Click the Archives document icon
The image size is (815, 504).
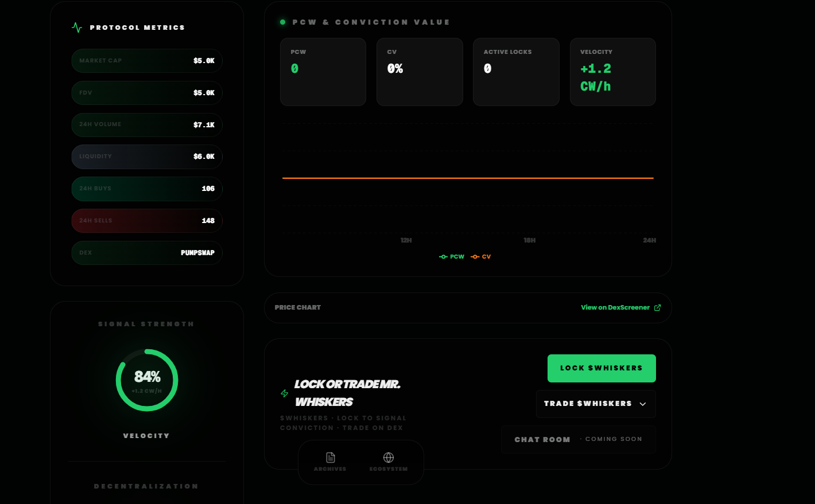tap(331, 458)
